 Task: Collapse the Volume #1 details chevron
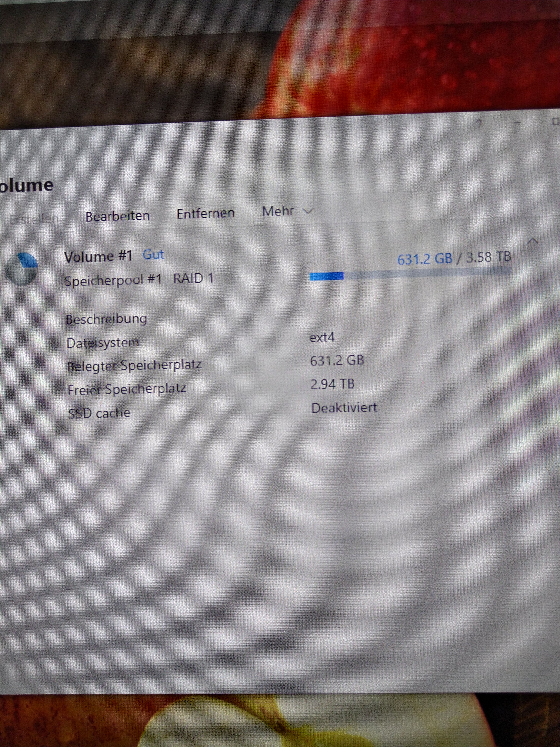tap(533, 241)
